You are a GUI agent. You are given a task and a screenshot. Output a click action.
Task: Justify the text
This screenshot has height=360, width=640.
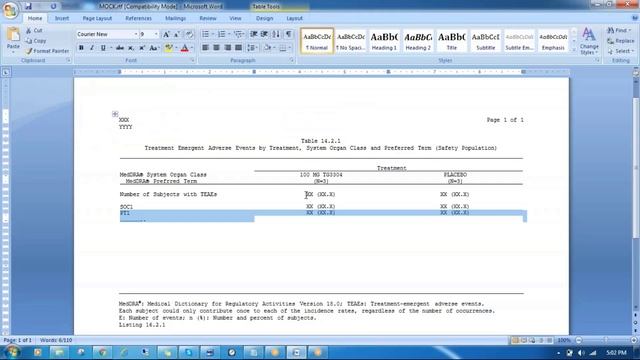[238, 48]
